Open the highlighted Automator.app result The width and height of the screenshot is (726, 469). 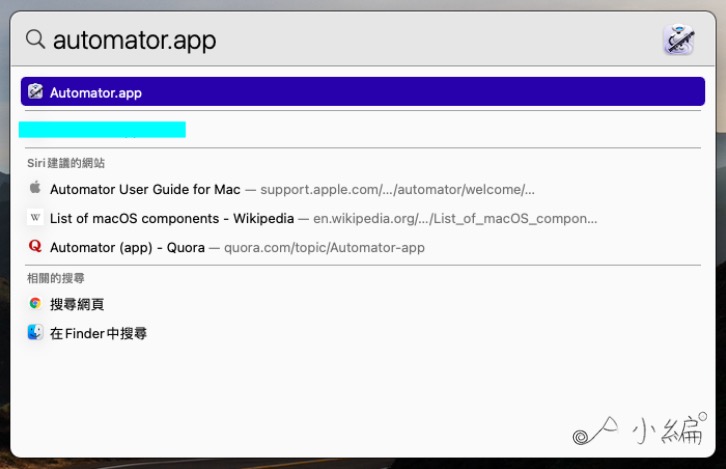pyautogui.click(x=363, y=92)
